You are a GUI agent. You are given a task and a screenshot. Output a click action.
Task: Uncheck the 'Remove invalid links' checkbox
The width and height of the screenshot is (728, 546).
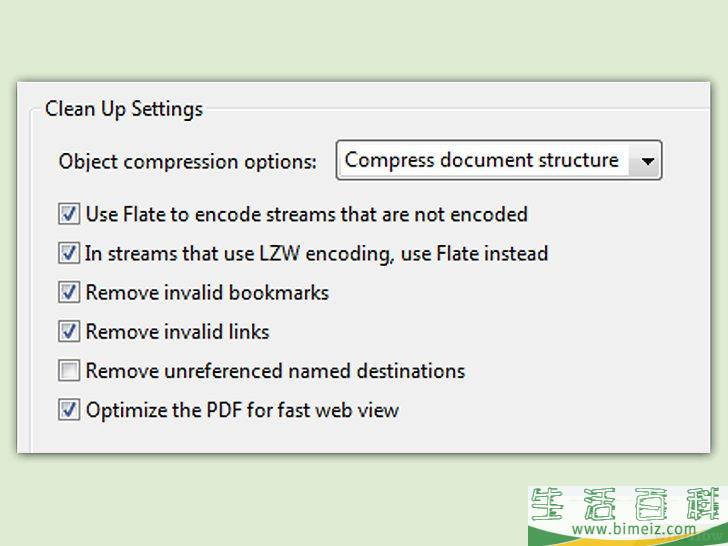tap(69, 331)
